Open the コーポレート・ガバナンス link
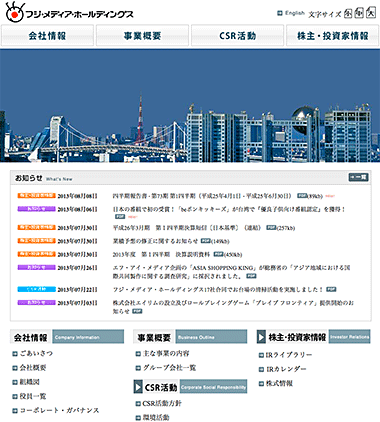The height and width of the screenshot is (422, 380). pos(59,410)
